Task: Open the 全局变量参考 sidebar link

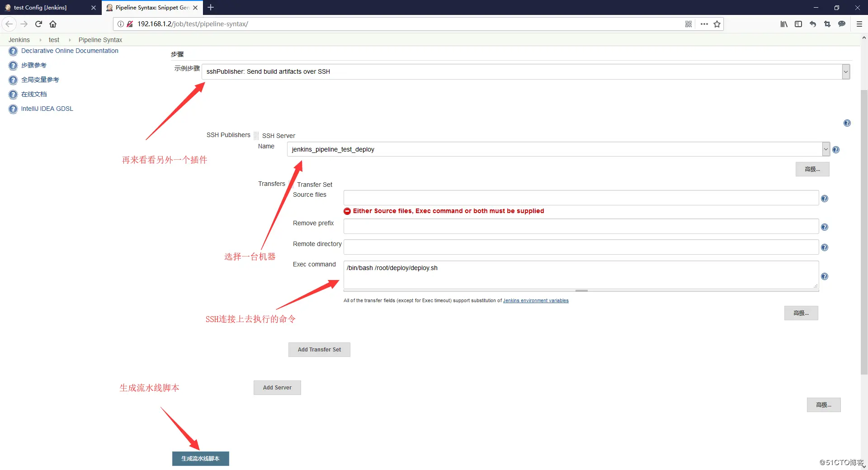Action: [40, 80]
